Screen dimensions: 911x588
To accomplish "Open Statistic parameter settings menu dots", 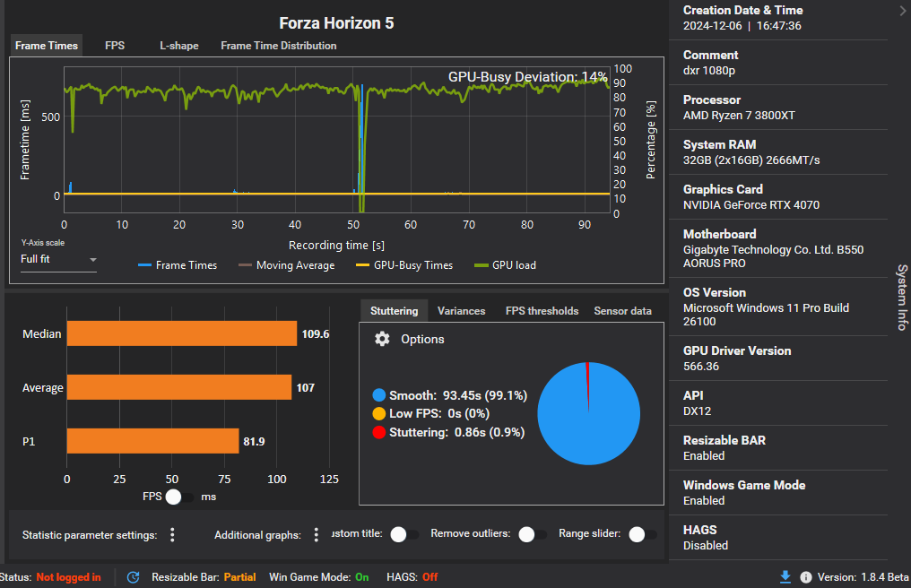I will (172, 534).
